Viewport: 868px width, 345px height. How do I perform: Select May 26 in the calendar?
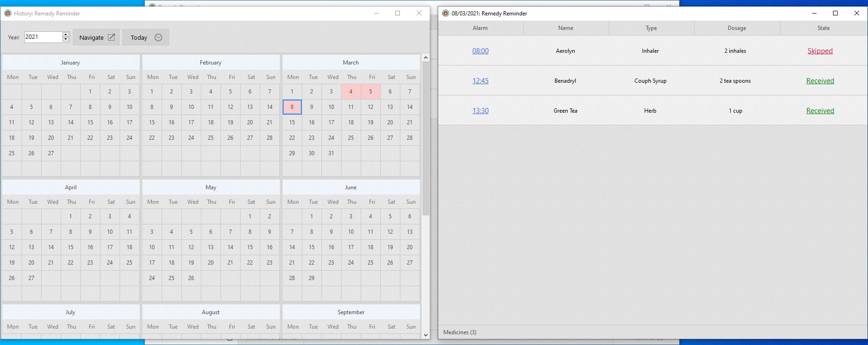coord(191,278)
